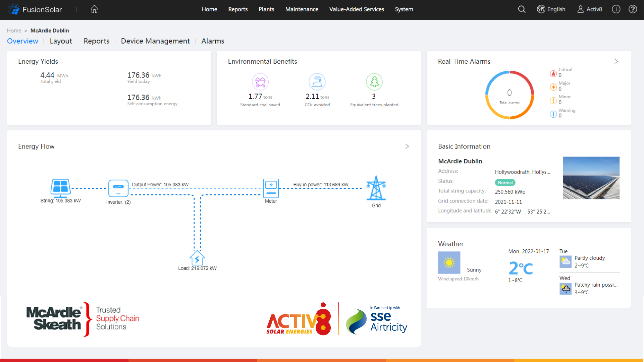Viewport: 644px width, 362px height.
Task: Switch to the Device Management tab
Action: (155, 41)
